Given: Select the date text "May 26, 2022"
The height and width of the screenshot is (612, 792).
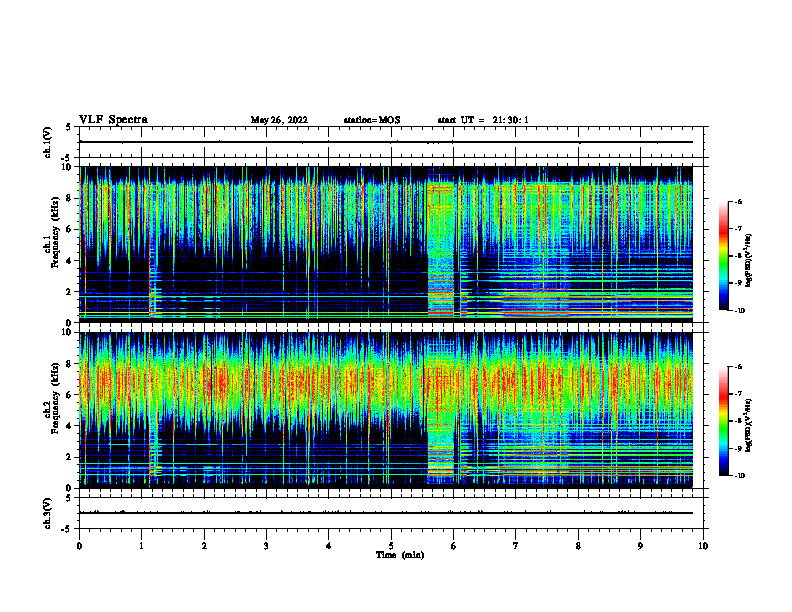Looking at the screenshot, I should pos(279,120).
